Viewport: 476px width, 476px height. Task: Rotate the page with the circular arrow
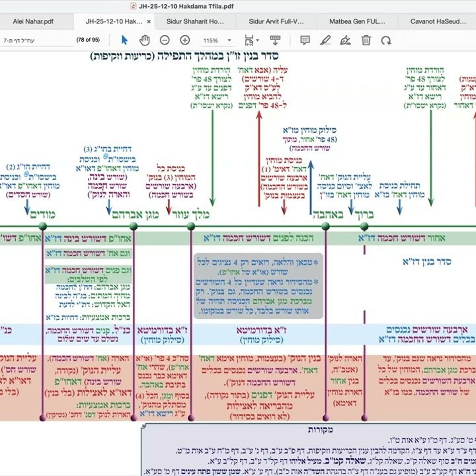coord(386,40)
